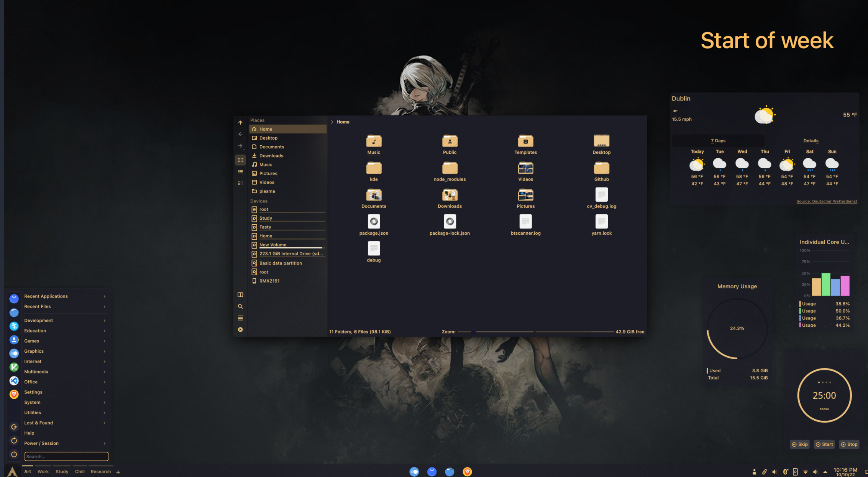The height and width of the screenshot is (477, 868).
Task: Launch Brave browser from launcher favorites
Action: click(14, 394)
